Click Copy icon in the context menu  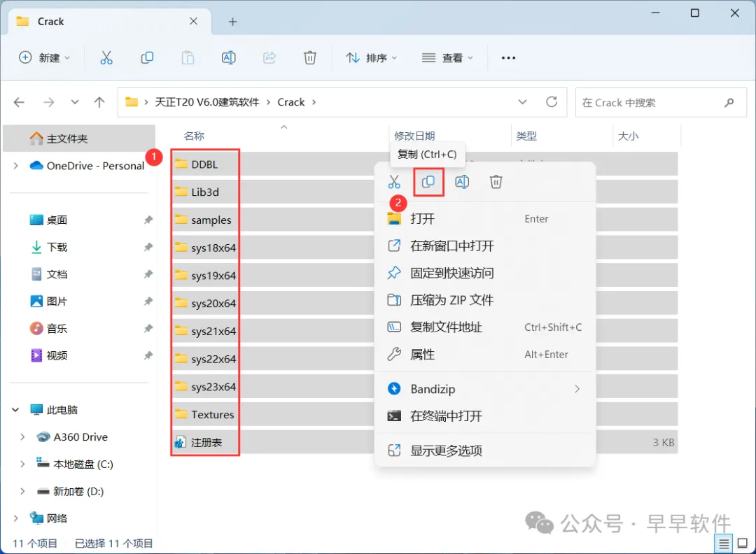click(428, 182)
